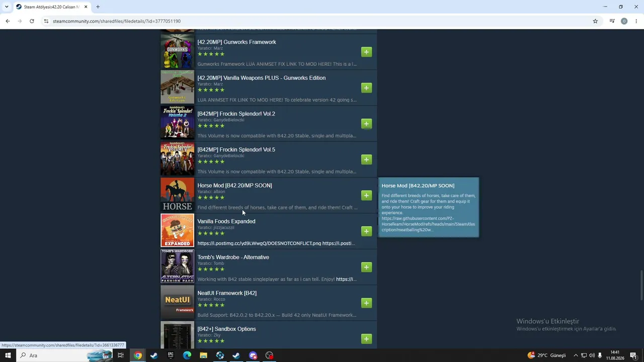The width and height of the screenshot is (644, 362).
Task: Open Vanilla Weapons PLUS thumbnail image
Action: tap(177, 87)
